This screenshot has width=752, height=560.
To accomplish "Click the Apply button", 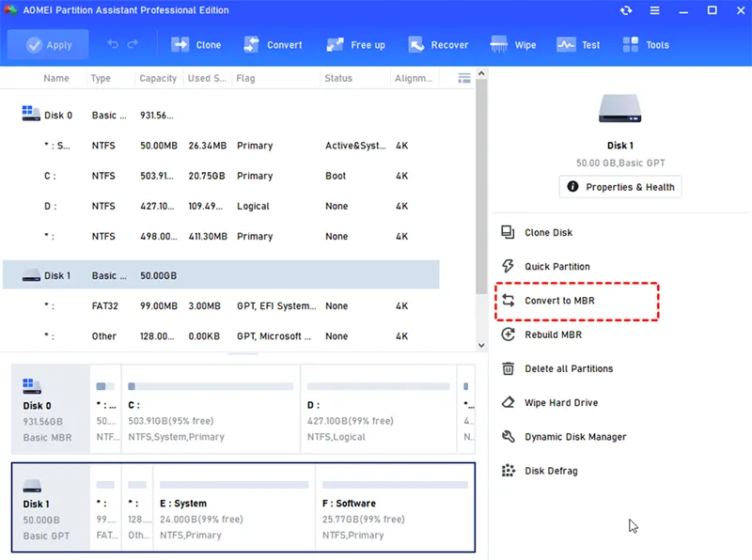I will (48, 44).
